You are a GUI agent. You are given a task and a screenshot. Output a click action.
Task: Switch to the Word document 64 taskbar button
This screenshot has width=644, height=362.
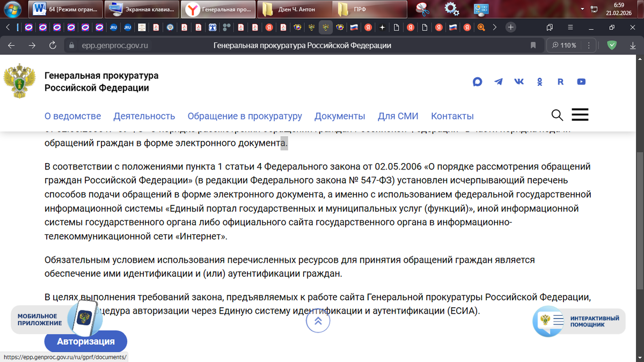(x=67, y=9)
